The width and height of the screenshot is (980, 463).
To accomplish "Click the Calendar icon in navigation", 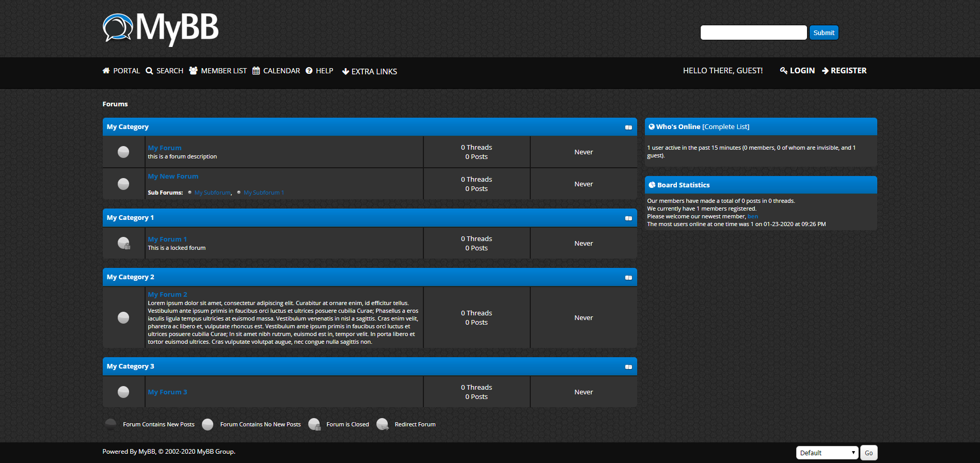I will pyautogui.click(x=256, y=71).
